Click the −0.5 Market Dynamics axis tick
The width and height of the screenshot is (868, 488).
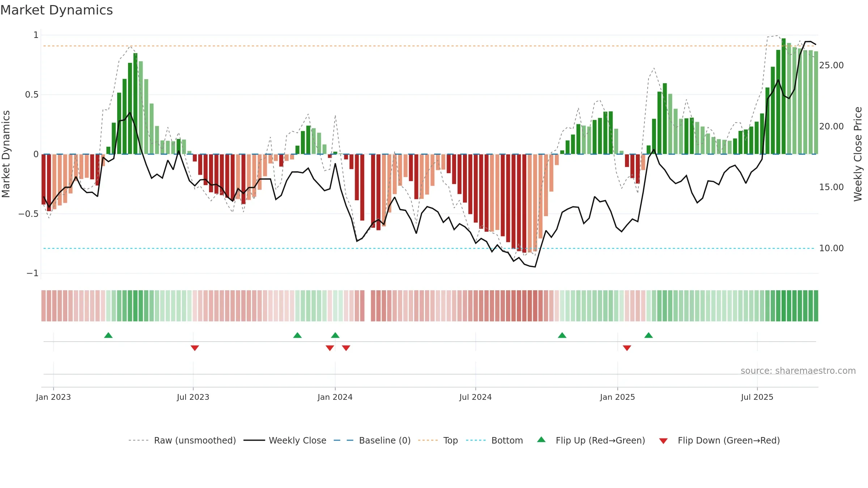click(28, 214)
